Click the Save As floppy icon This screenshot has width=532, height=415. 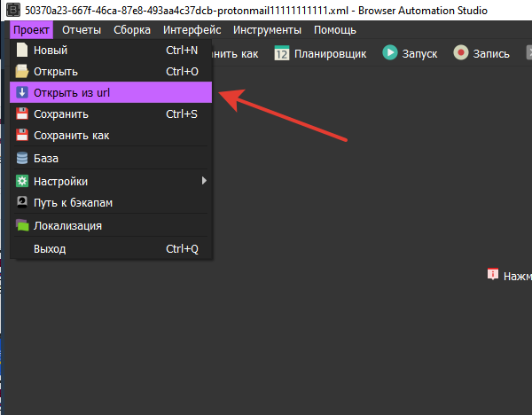(22, 136)
